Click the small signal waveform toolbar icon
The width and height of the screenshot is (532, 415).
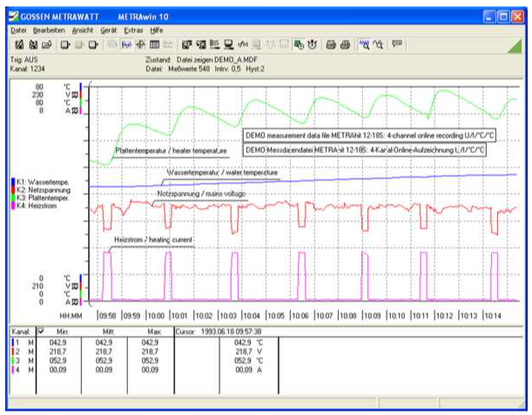(x=243, y=44)
